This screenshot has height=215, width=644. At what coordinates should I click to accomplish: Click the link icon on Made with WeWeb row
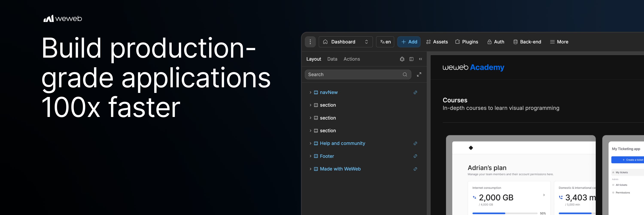(x=415, y=169)
